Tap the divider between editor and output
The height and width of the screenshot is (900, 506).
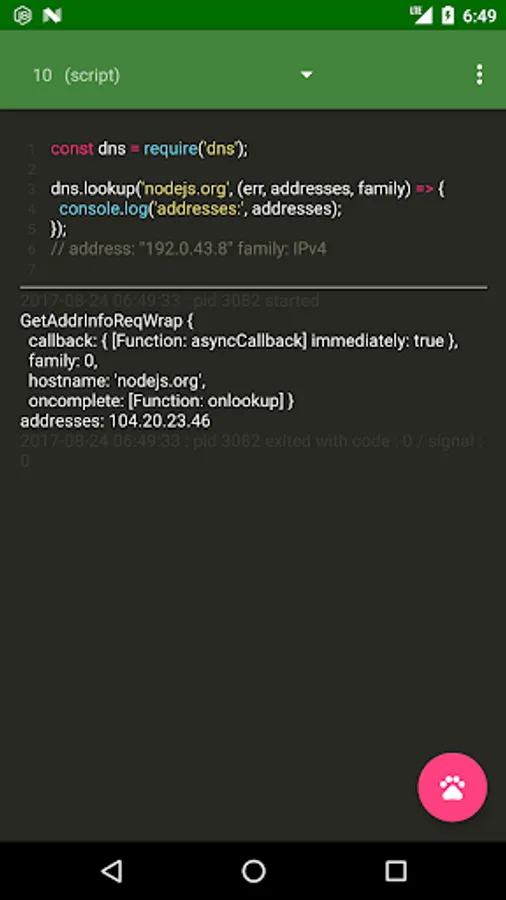pos(254,286)
